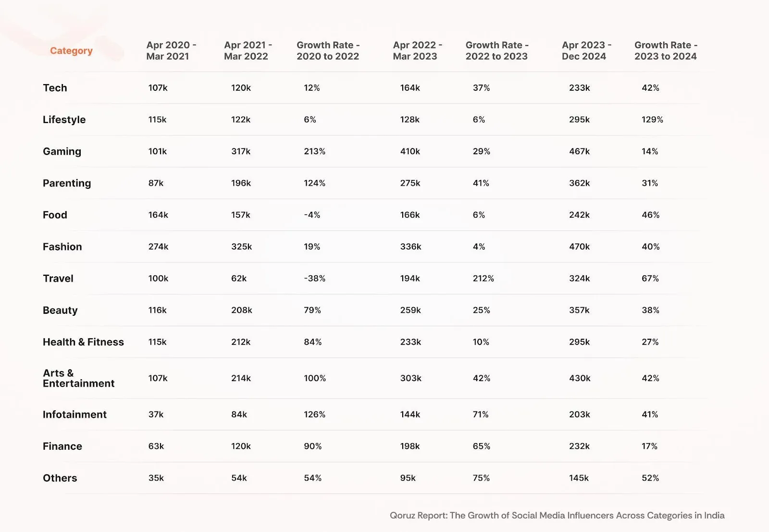Viewport: 769px width, 532px height.
Task: Click the Category column header
Action: [x=71, y=51]
